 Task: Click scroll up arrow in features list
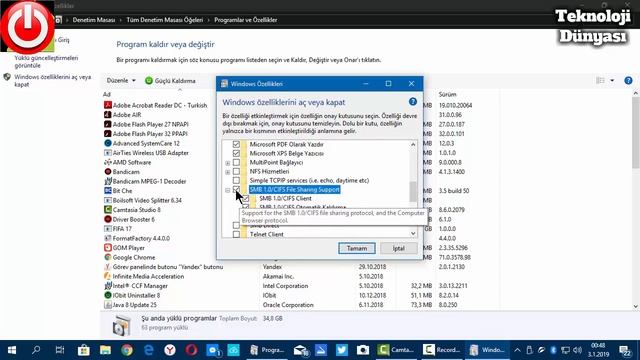413,144
